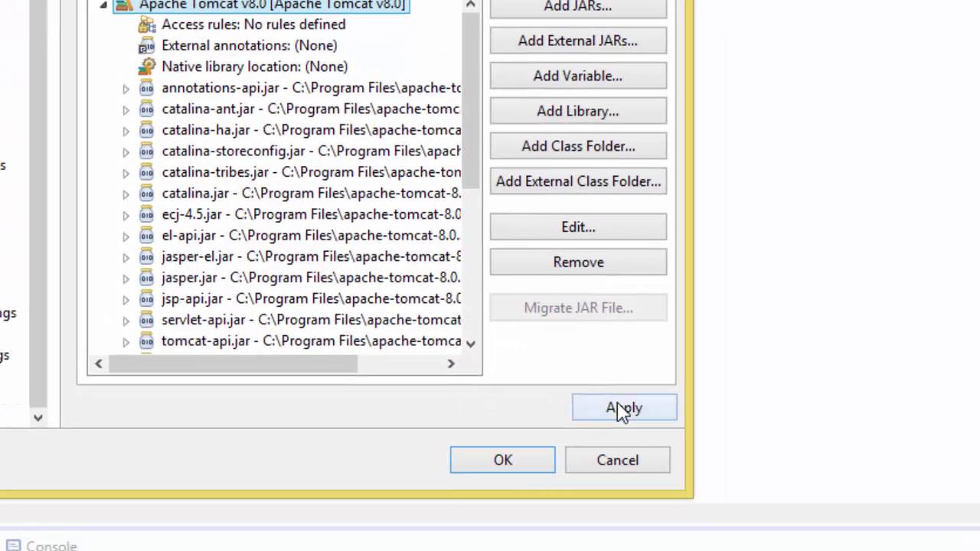
Task: Click the Migrate JAR File... button
Action: [x=578, y=308]
